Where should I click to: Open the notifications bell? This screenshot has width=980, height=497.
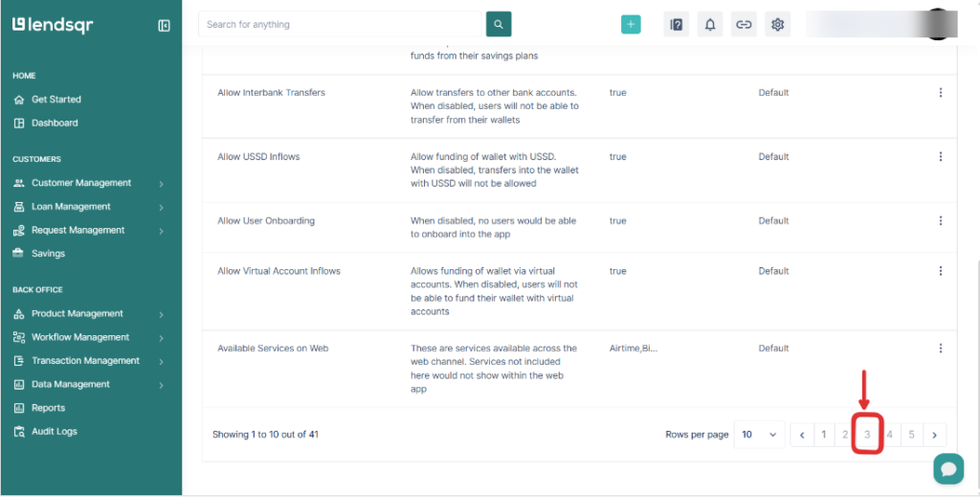pyautogui.click(x=710, y=24)
